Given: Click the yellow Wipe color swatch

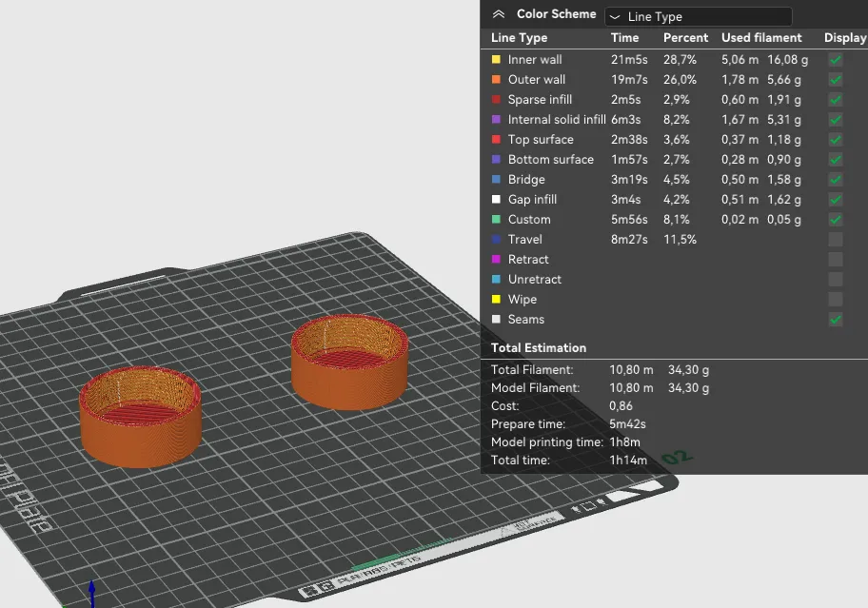Looking at the screenshot, I should (496, 299).
